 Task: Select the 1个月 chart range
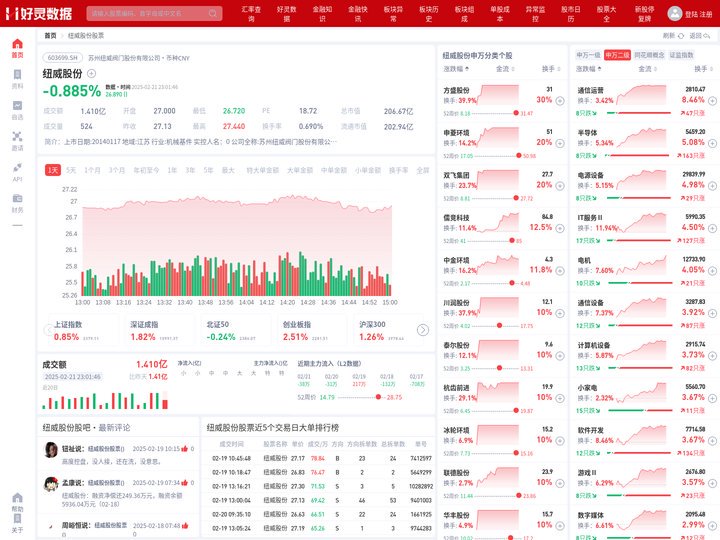click(92, 170)
